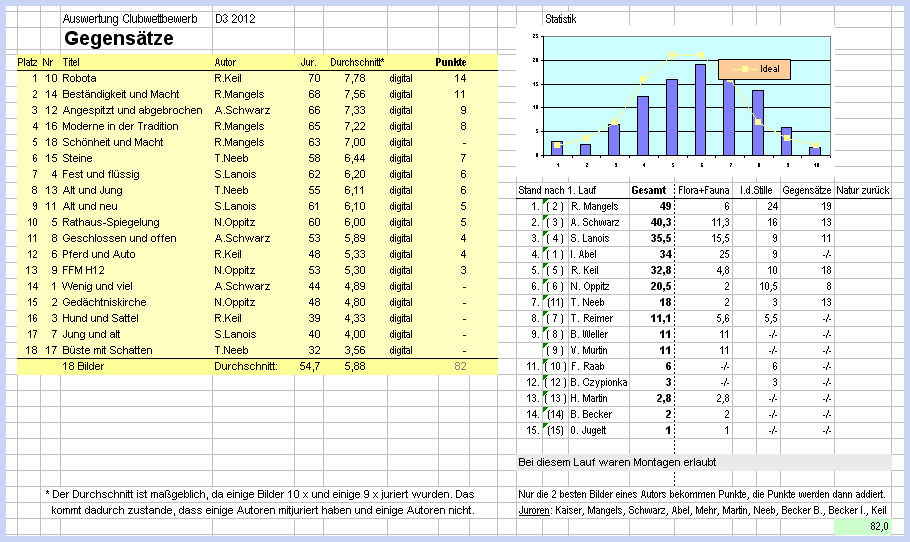Select the "Ideal" legend box in chart

[755, 69]
